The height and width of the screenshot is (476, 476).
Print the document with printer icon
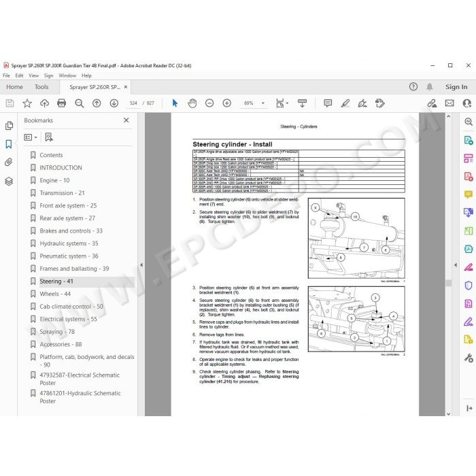click(62, 103)
